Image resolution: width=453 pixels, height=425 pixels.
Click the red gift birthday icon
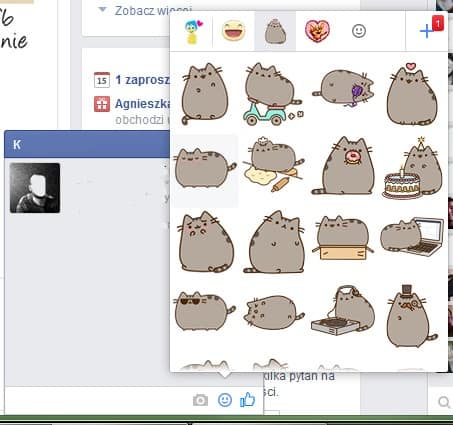click(x=102, y=104)
